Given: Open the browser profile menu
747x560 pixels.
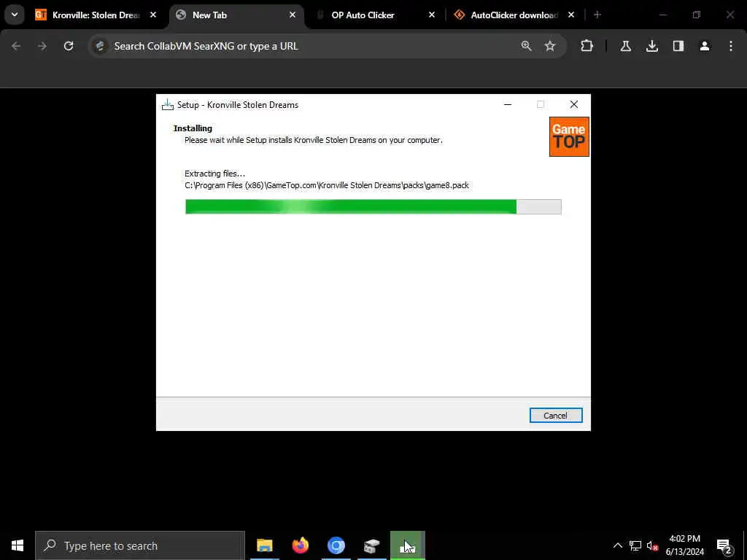Looking at the screenshot, I should point(705,46).
